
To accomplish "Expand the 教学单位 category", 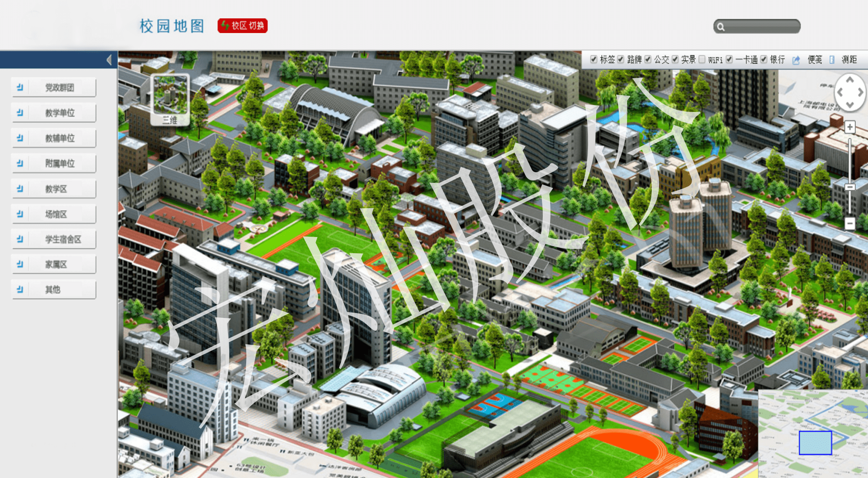I will pos(54,112).
